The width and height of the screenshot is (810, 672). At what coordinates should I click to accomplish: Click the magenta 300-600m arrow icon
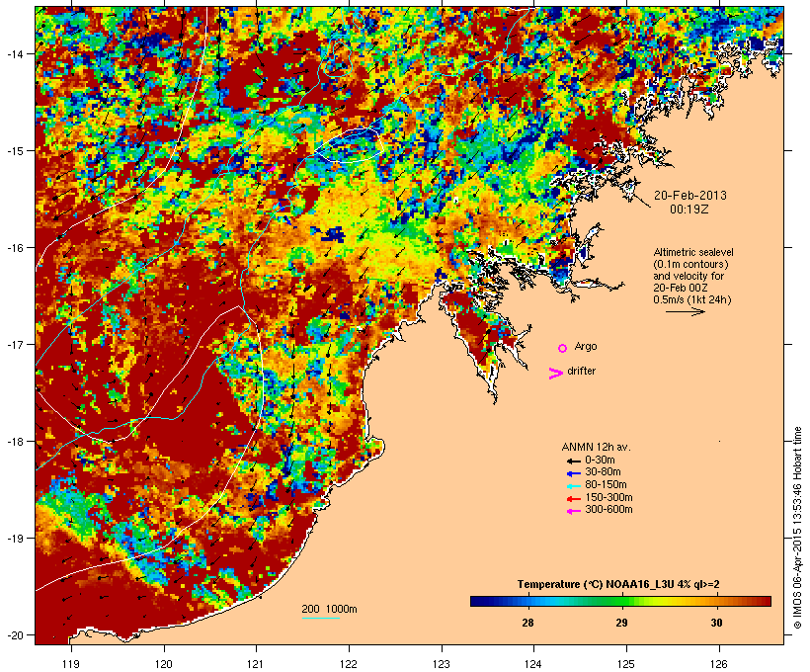click(x=573, y=511)
